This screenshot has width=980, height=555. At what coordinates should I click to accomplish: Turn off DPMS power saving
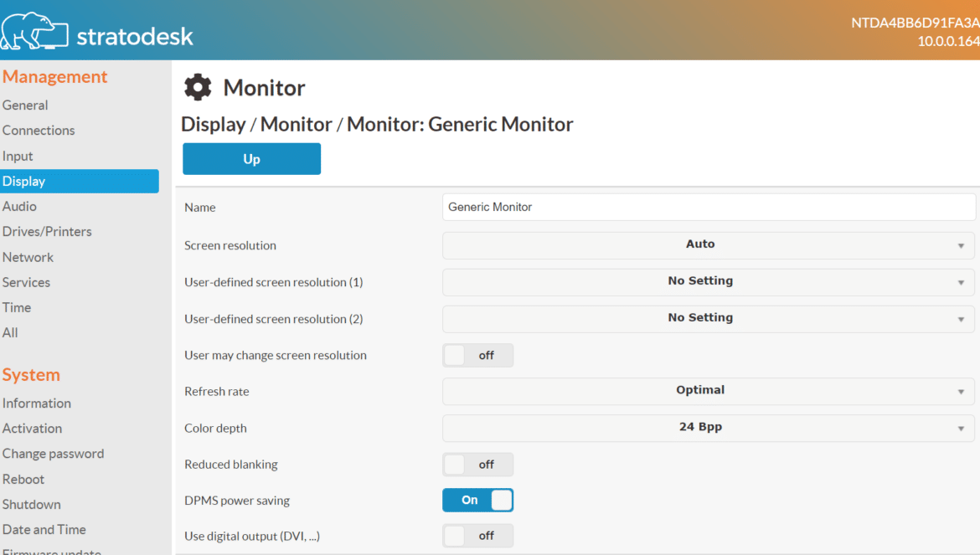tap(477, 500)
